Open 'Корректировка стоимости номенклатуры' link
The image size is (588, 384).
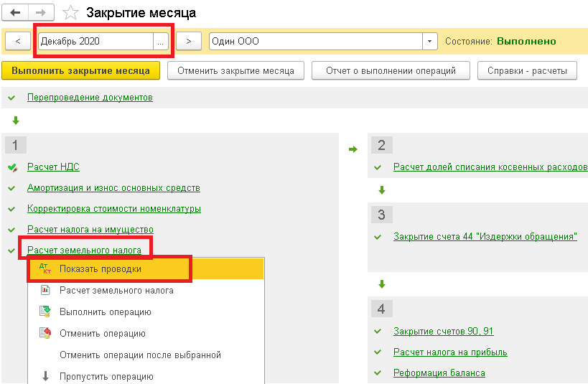(x=114, y=208)
